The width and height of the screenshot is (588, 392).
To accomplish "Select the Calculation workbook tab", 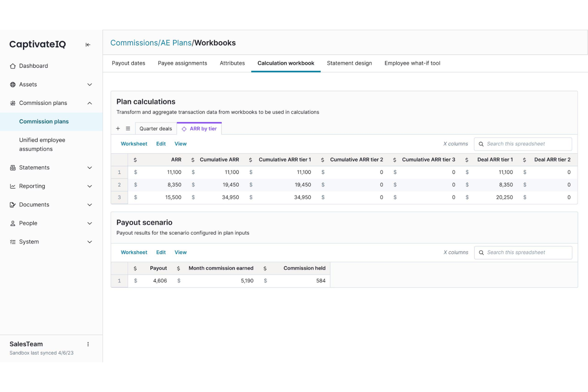I will coord(286,63).
